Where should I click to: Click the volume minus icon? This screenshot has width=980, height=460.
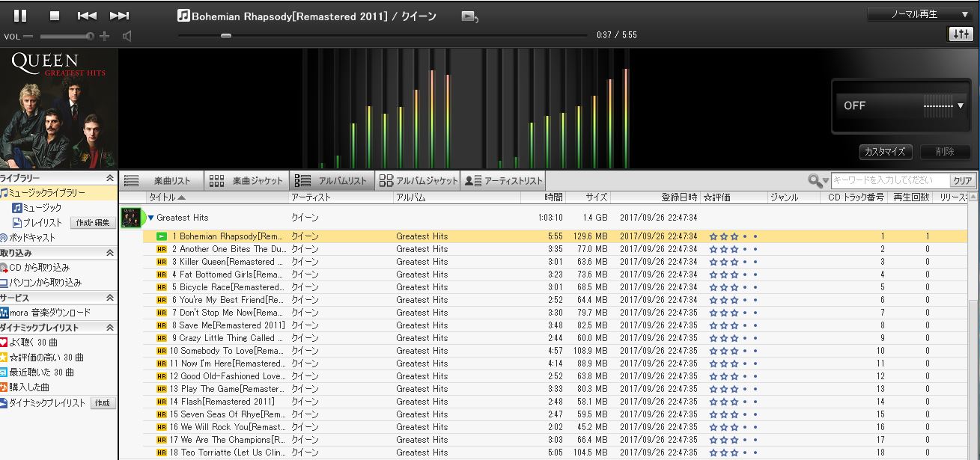pyautogui.click(x=28, y=36)
